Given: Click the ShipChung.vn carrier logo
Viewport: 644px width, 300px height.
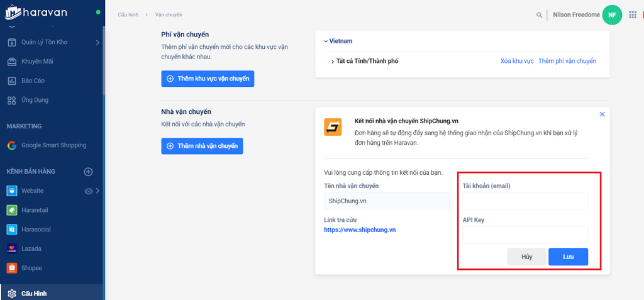Looking at the screenshot, I should 333,127.
